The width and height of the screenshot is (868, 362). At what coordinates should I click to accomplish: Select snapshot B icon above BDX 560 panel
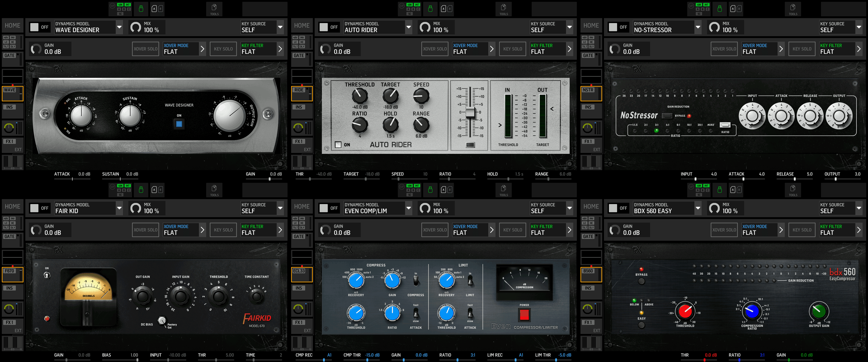739,190
